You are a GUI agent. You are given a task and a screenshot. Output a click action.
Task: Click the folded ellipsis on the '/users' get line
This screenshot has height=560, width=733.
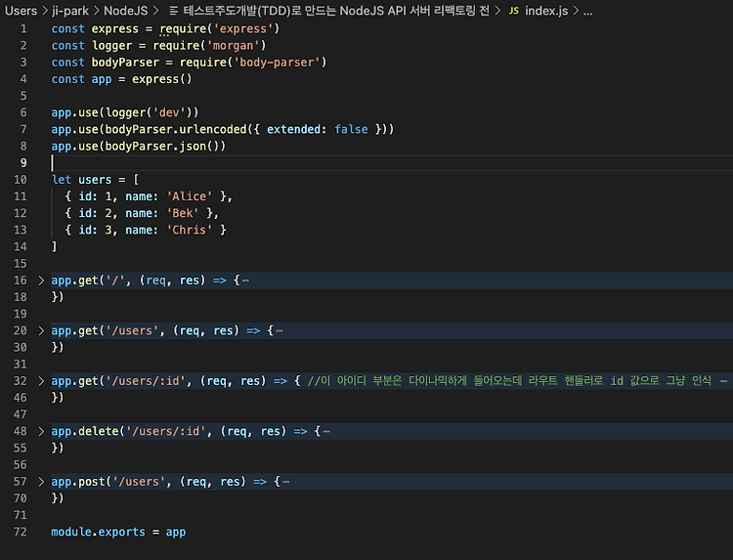[x=280, y=331]
